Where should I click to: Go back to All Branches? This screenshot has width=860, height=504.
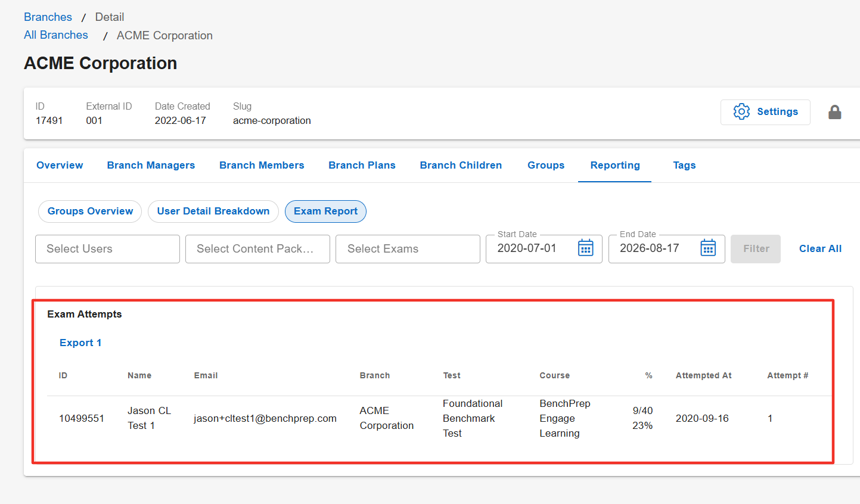(x=56, y=35)
